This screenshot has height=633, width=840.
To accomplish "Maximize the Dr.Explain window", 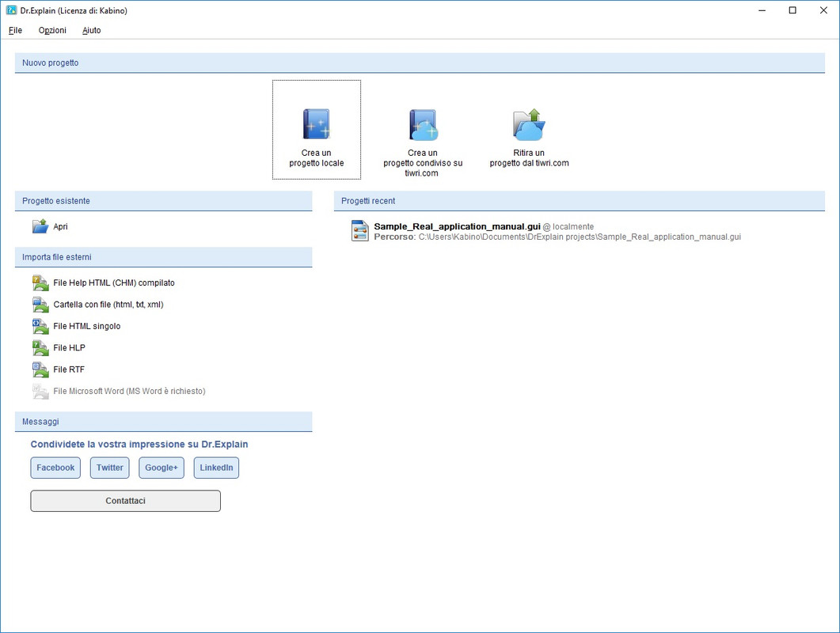I will click(x=792, y=10).
